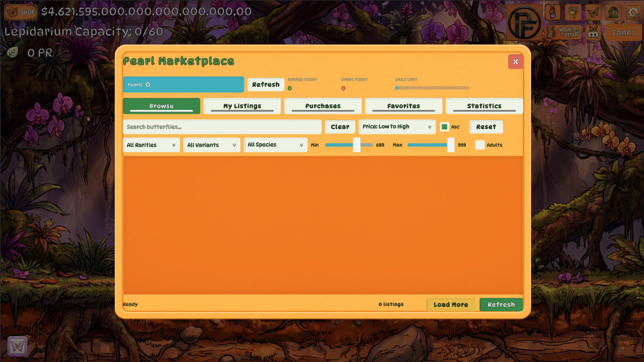
Task: Click the Daily Limit progress bar
Action: tap(432, 88)
